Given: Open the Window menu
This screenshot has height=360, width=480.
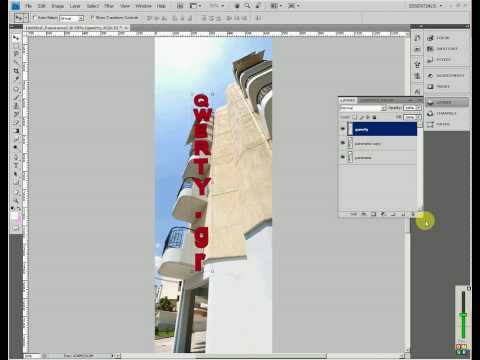Looking at the screenshot, I should 143,6.
